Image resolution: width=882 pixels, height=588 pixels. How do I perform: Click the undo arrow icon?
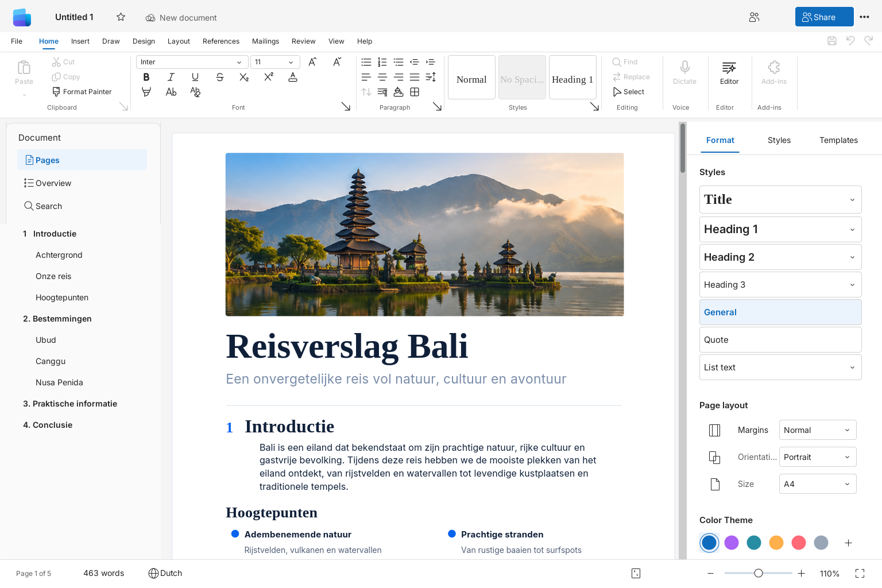point(850,40)
